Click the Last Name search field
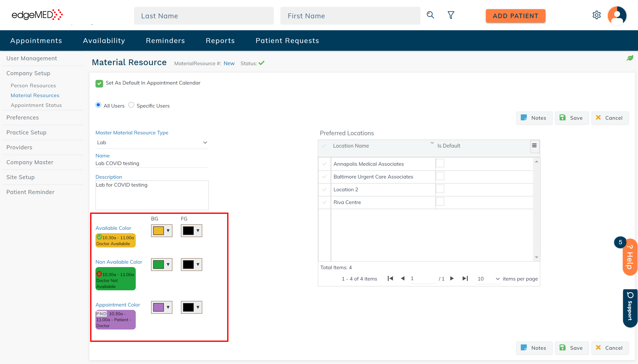Viewport: 638px width, 364px height. point(204,16)
